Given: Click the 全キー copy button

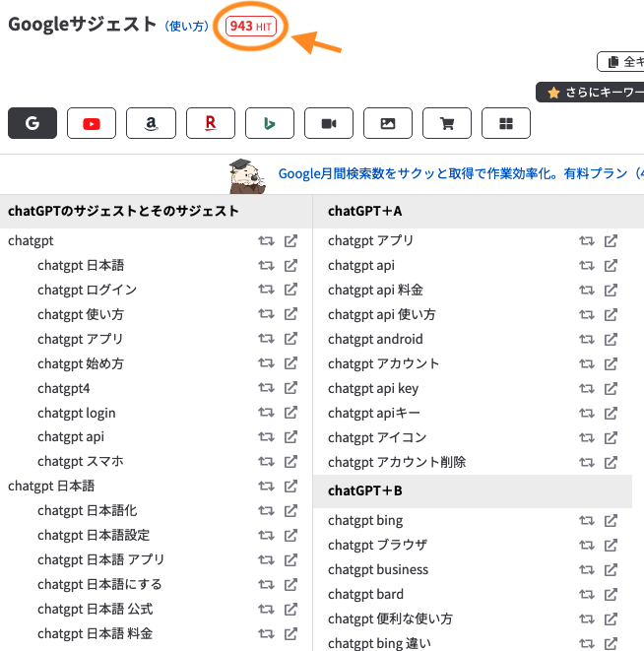Looking at the screenshot, I should click(x=620, y=62).
